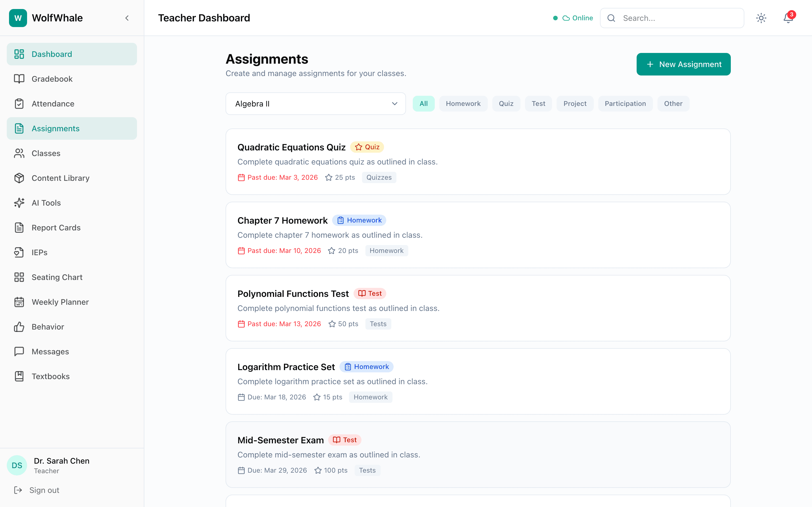Open AI Tools from the sidebar
This screenshot has height=507, width=812.
pyautogui.click(x=46, y=203)
